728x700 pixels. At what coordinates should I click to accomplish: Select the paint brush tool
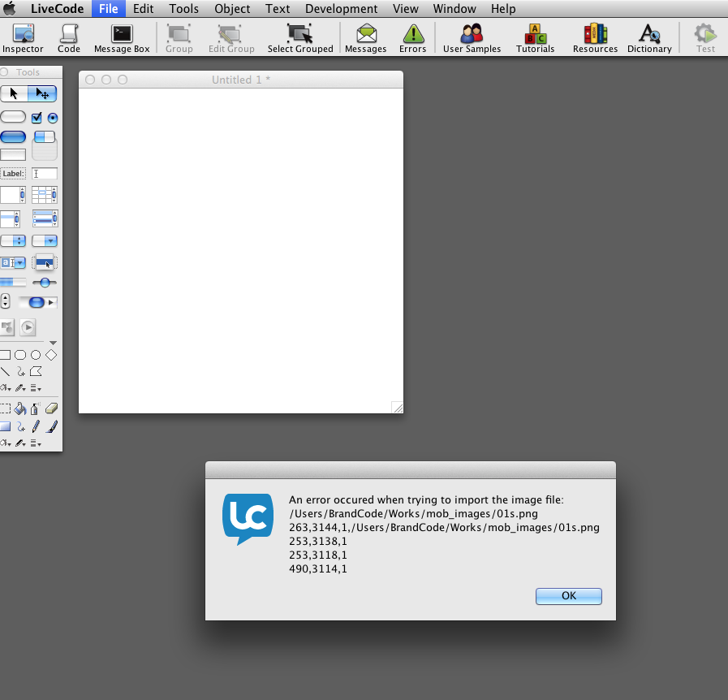(51, 426)
